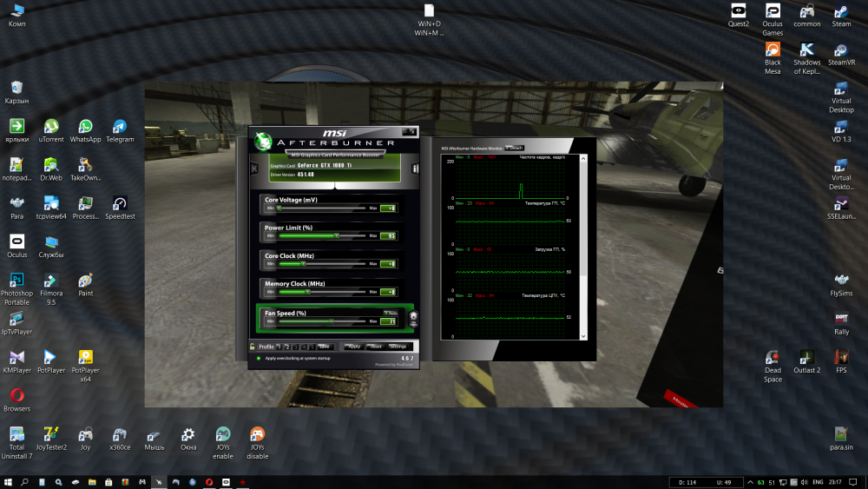868x489 pixels.
Task: Click the volume speaker icon in tray
Action: [x=804, y=482]
